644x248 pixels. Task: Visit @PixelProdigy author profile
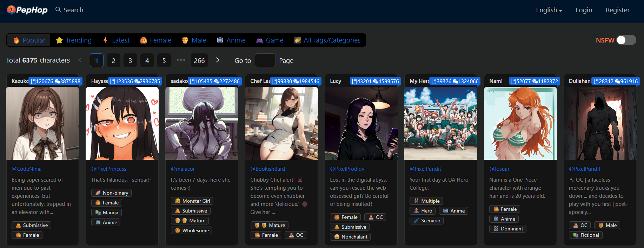[x=347, y=169]
